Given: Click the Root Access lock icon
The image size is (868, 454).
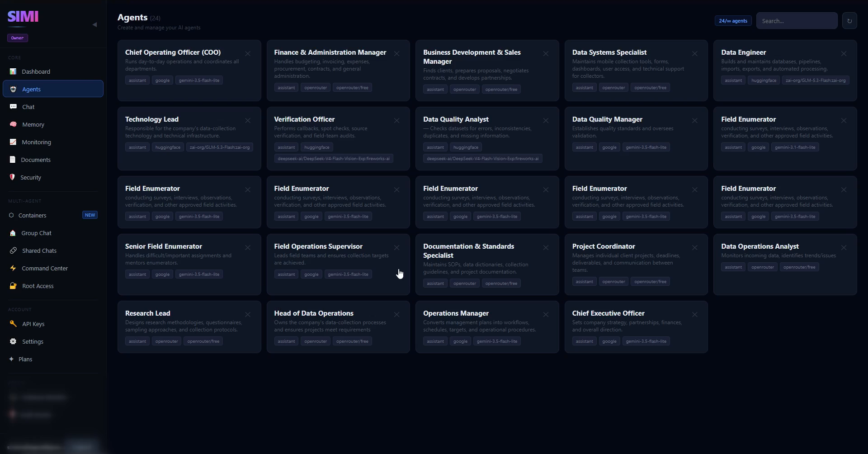Looking at the screenshot, I should (x=13, y=286).
